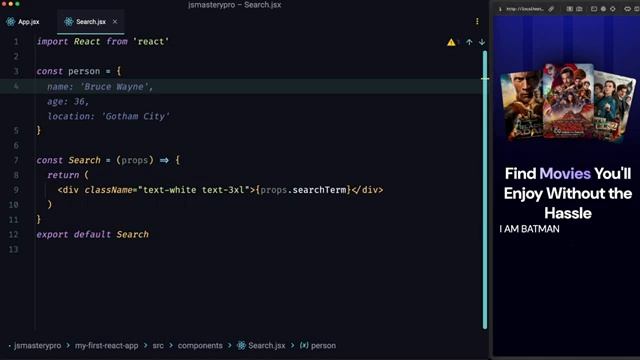Click the info icon left of the URL
640x360 pixels.
click(x=500, y=9)
